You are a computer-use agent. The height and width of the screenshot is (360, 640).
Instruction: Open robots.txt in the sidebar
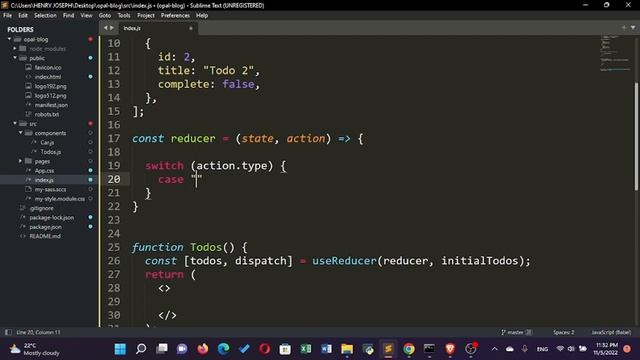(x=47, y=114)
